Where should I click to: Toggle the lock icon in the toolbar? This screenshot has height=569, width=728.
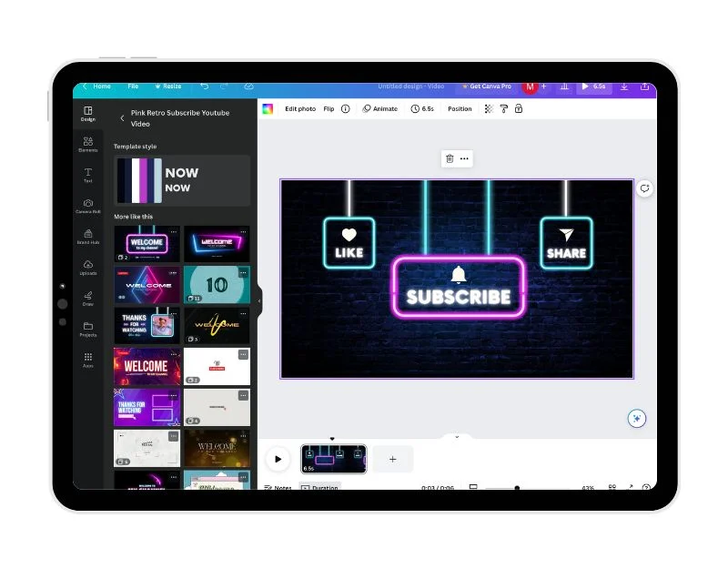pos(519,109)
